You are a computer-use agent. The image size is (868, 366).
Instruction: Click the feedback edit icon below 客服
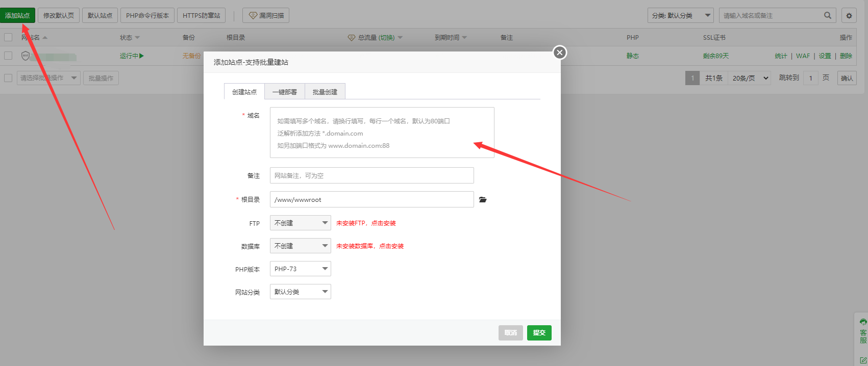click(863, 360)
